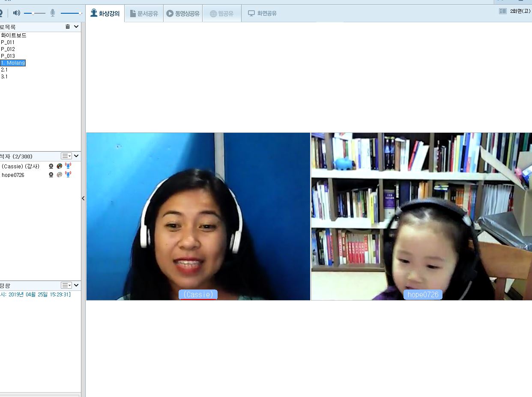
Task: Adjust the speaker volume slider
Action: click(x=33, y=13)
